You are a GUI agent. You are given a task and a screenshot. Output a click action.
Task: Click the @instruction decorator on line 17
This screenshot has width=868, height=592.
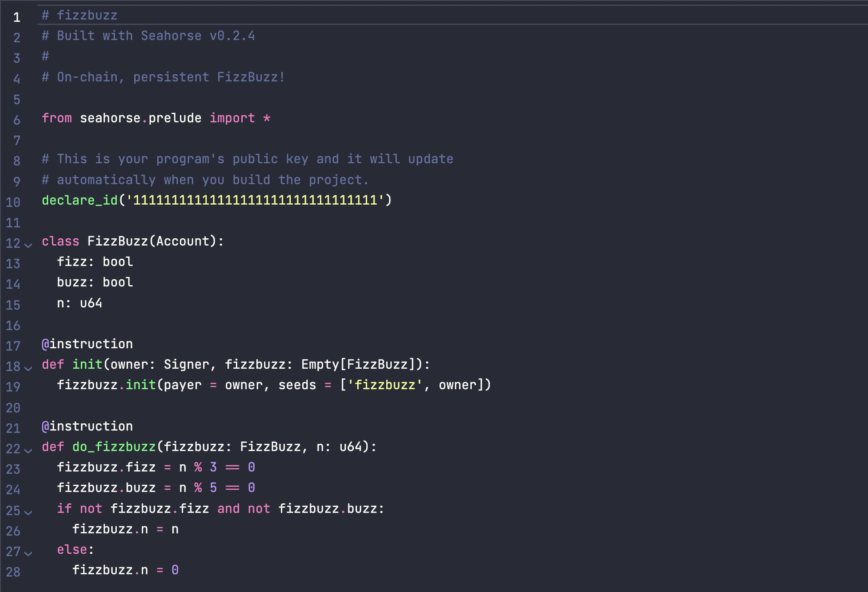tap(87, 344)
